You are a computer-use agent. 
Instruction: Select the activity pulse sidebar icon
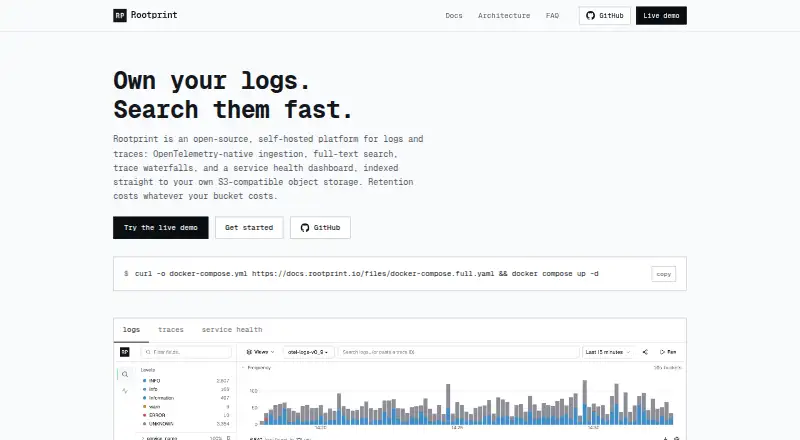[125, 391]
